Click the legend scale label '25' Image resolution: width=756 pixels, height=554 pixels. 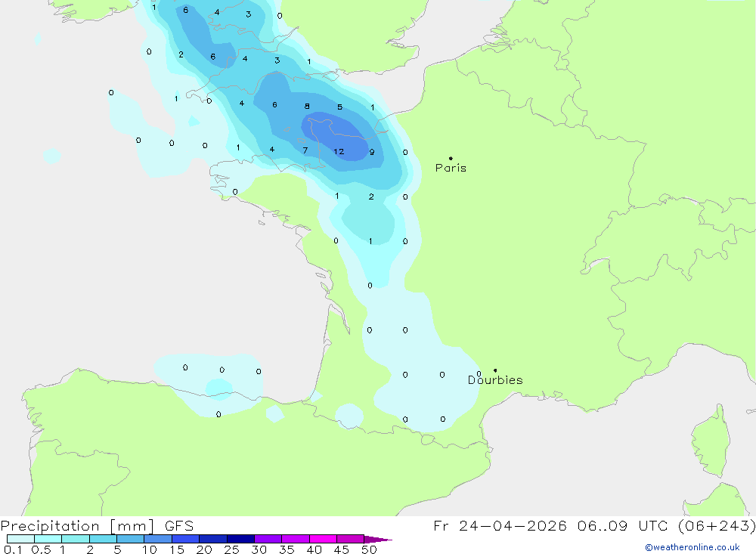(x=232, y=549)
